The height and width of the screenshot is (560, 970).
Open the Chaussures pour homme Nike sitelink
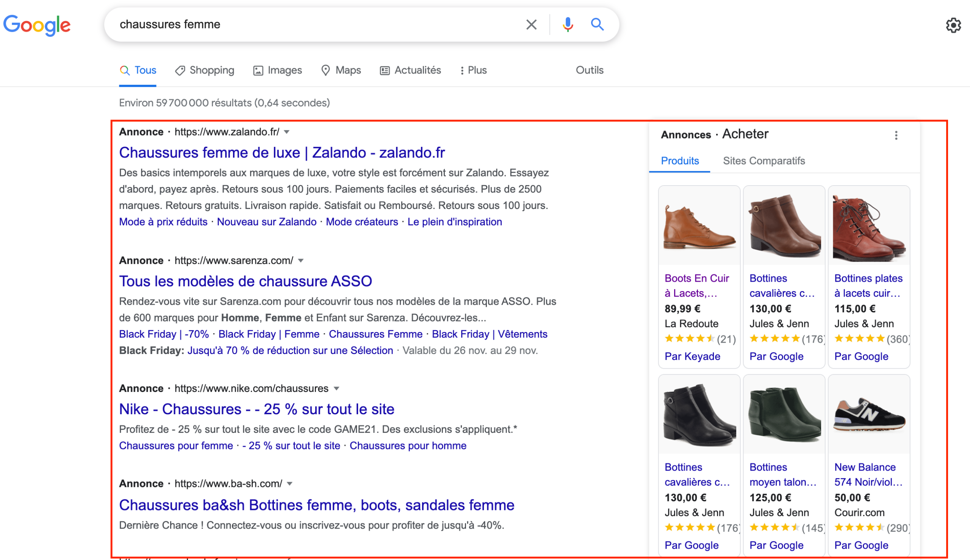tap(408, 446)
